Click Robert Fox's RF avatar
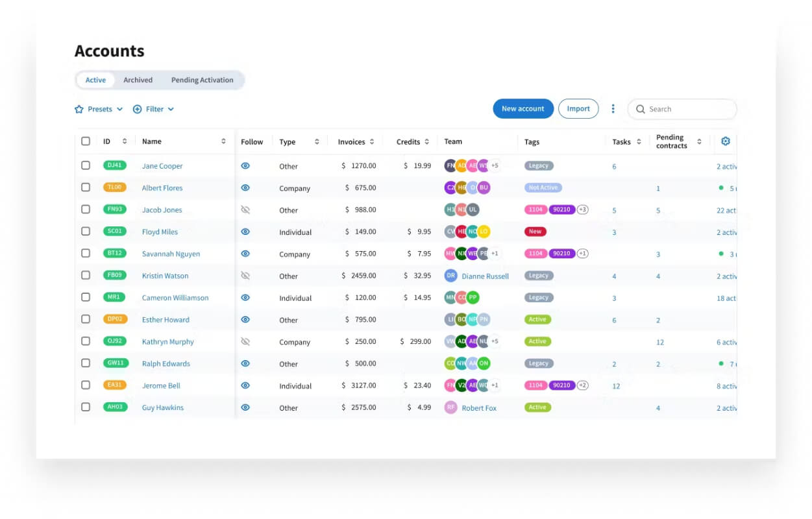Screen dimensions: 812x519 click(x=450, y=407)
